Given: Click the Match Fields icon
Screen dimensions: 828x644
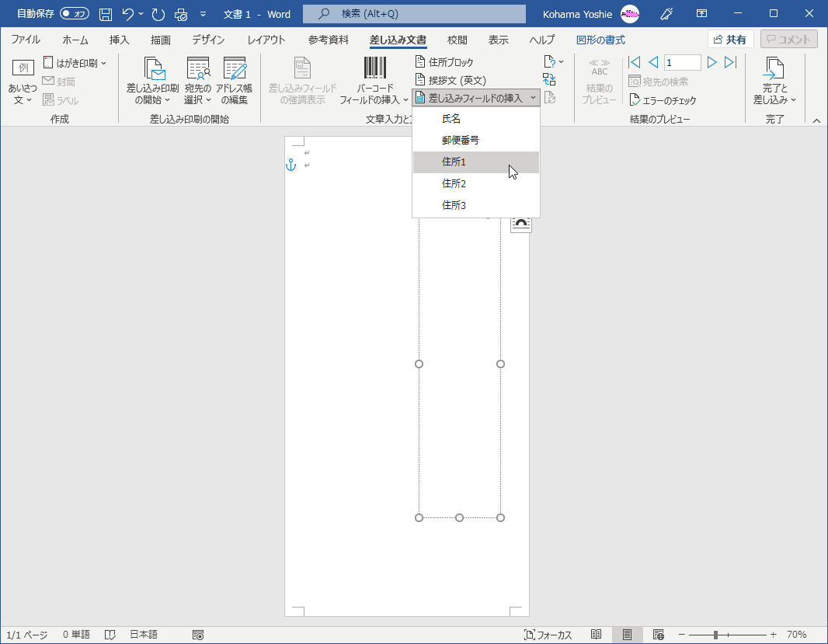Looking at the screenshot, I should click(549, 80).
